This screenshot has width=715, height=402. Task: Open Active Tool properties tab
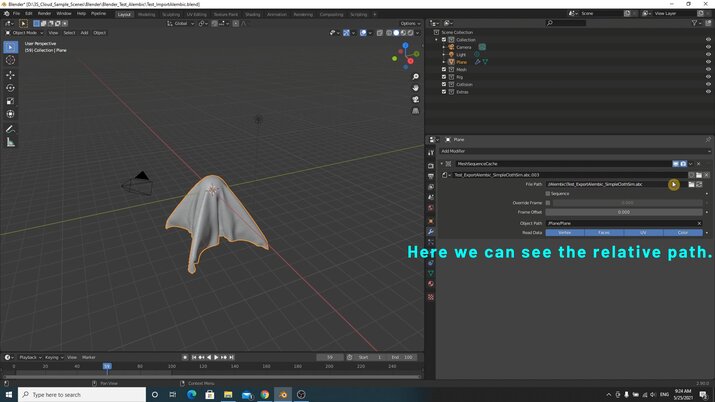tap(430, 153)
